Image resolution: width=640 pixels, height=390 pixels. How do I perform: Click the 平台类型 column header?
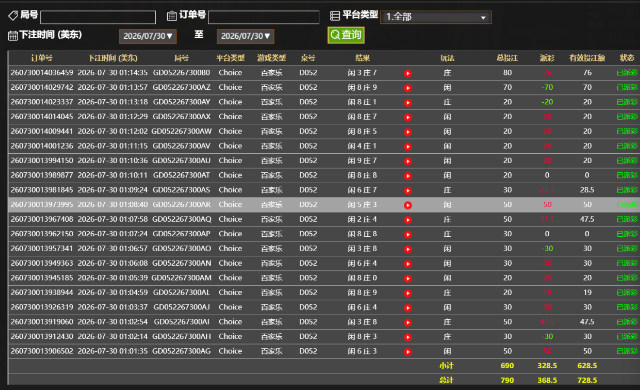[230, 58]
